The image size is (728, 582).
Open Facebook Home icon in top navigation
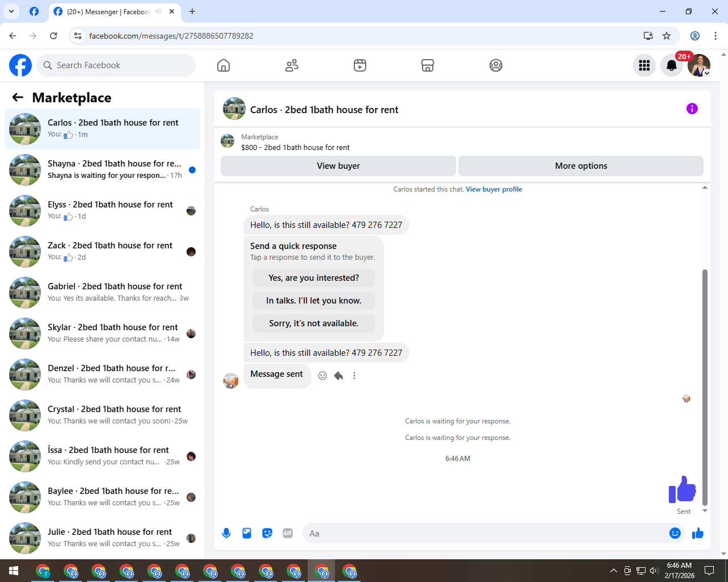point(224,65)
